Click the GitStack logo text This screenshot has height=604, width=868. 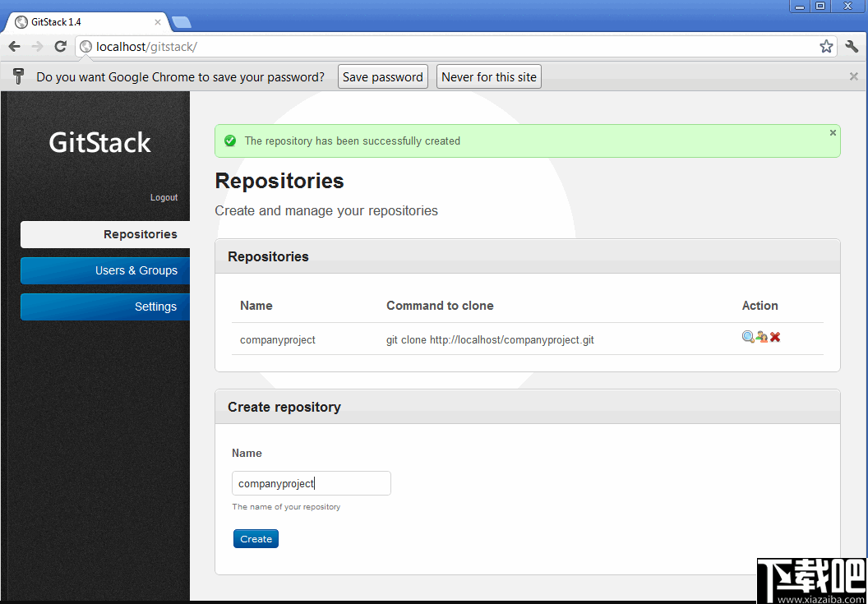[x=99, y=142]
